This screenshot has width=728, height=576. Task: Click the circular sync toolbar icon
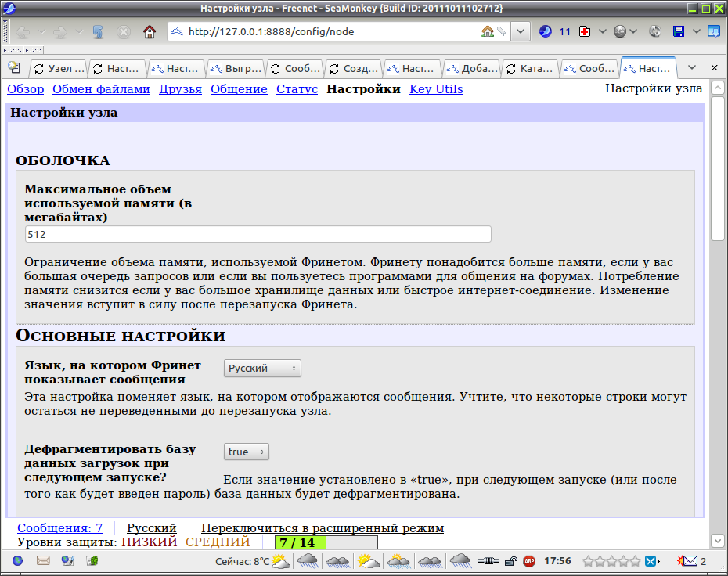point(655,31)
